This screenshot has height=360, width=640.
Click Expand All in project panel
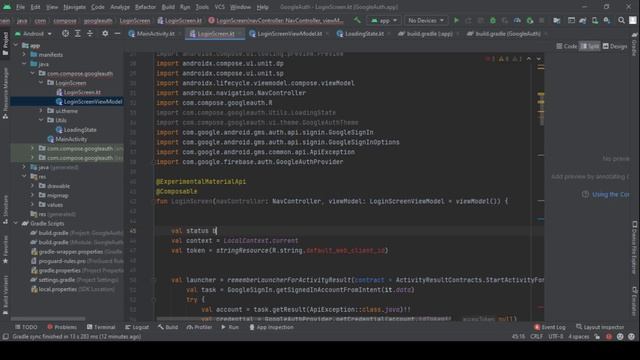pyautogui.click(x=78, y=33)
